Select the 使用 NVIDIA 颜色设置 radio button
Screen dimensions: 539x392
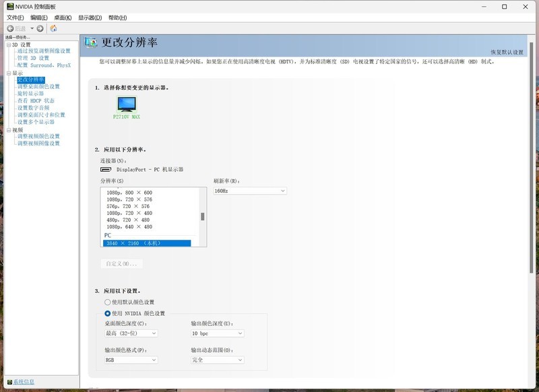(x=106, y=312)
